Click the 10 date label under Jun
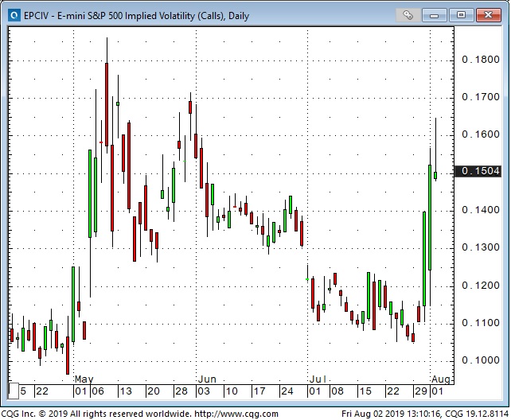This screenshot has height=420, width=511. pyautogui.click(x=232, y=391)
